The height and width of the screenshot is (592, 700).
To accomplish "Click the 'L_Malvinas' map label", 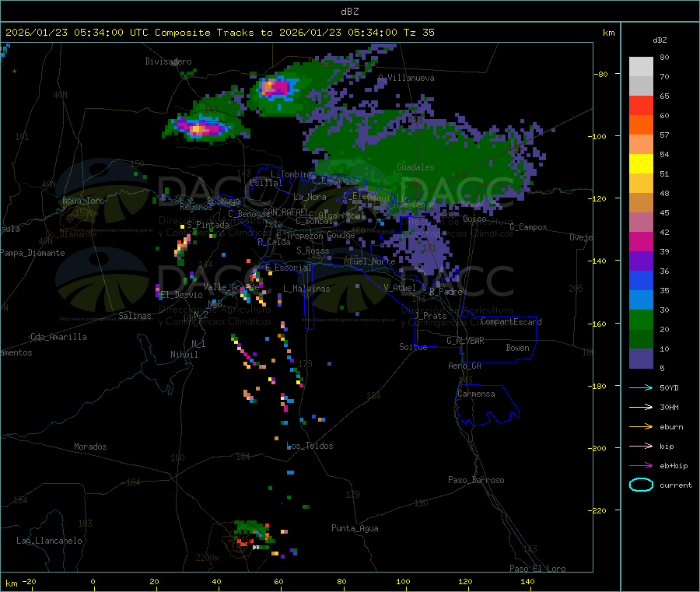I will click(x=306, y=289).
